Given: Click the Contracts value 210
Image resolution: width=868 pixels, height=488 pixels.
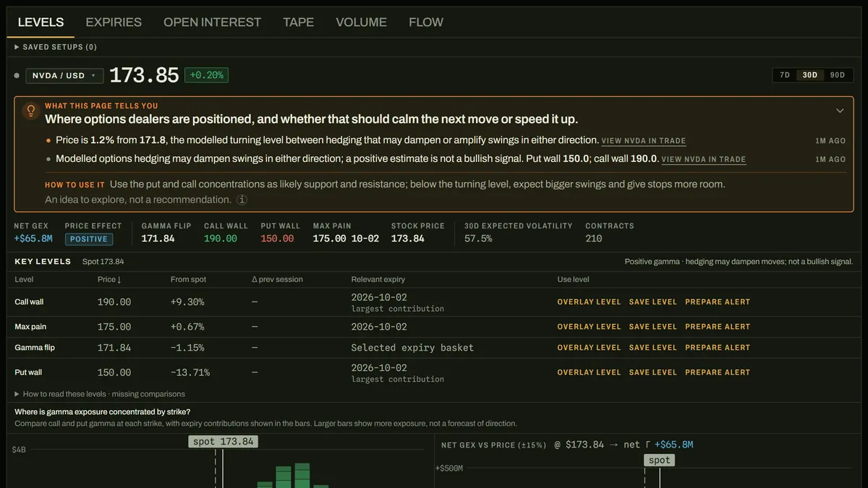Looking at the screenshot, I should [594, 239].
